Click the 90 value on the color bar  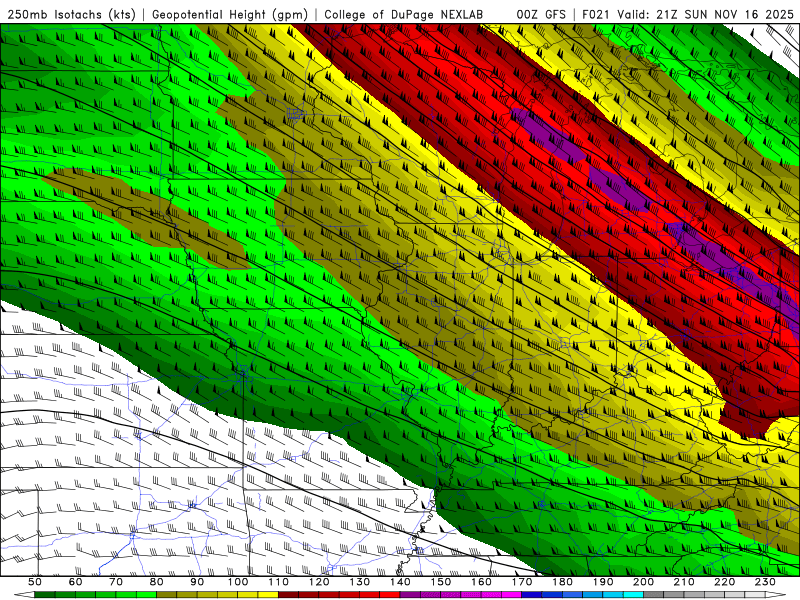[197, 582]
